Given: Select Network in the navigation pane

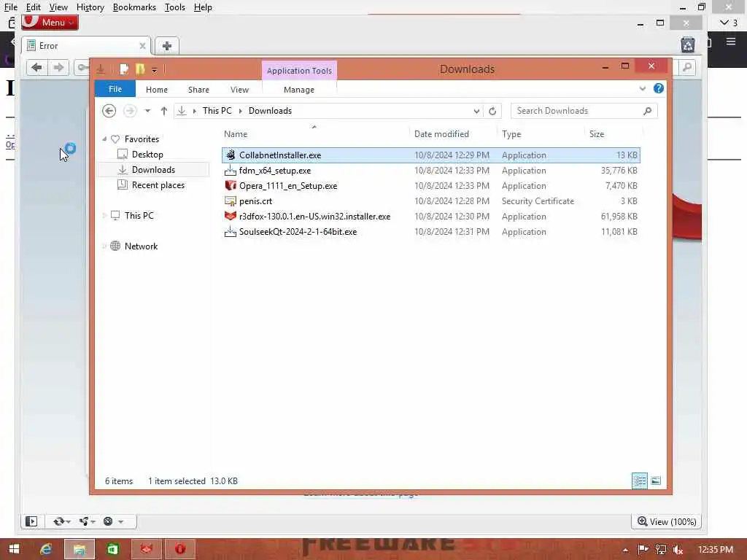Looking at the screenshot, I should click(x=141, y=246).
